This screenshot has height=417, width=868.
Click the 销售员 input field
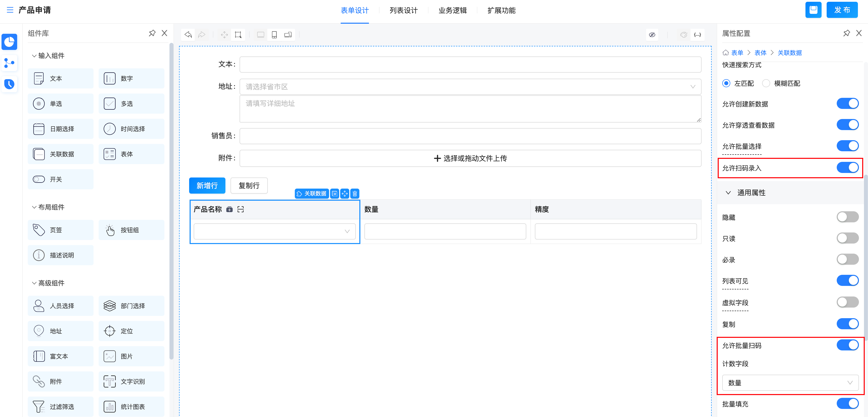coord(470,136)
